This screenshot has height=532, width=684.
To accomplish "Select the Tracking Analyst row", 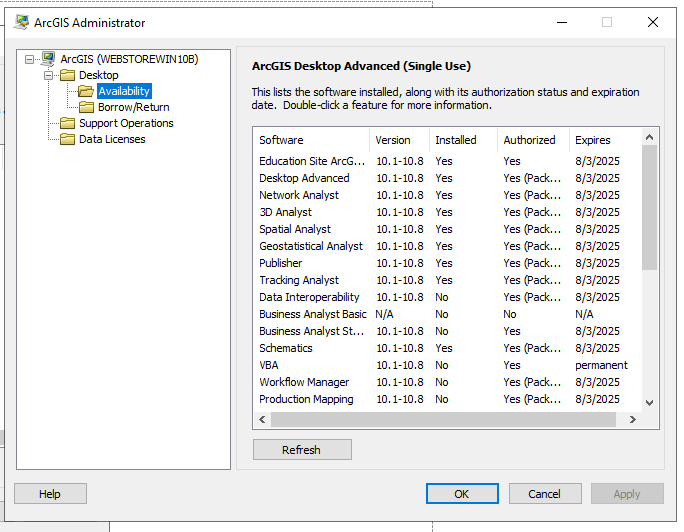I will tap(448, 280).
